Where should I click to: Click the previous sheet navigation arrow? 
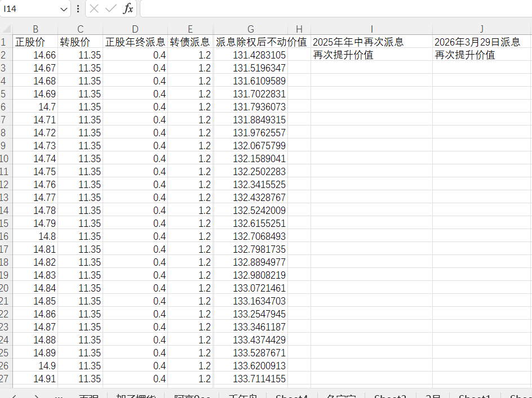point(14,396)
